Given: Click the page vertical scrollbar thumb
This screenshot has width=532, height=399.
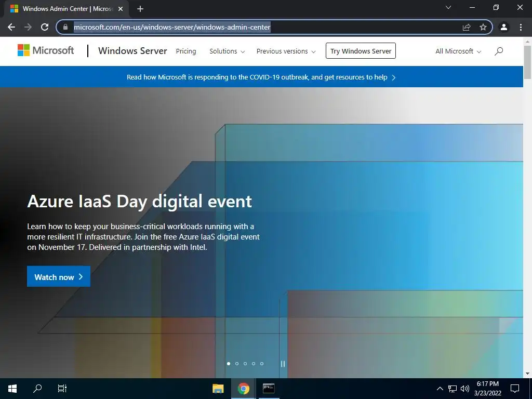Looking at the screenshot, I should [x=528, y=62].
